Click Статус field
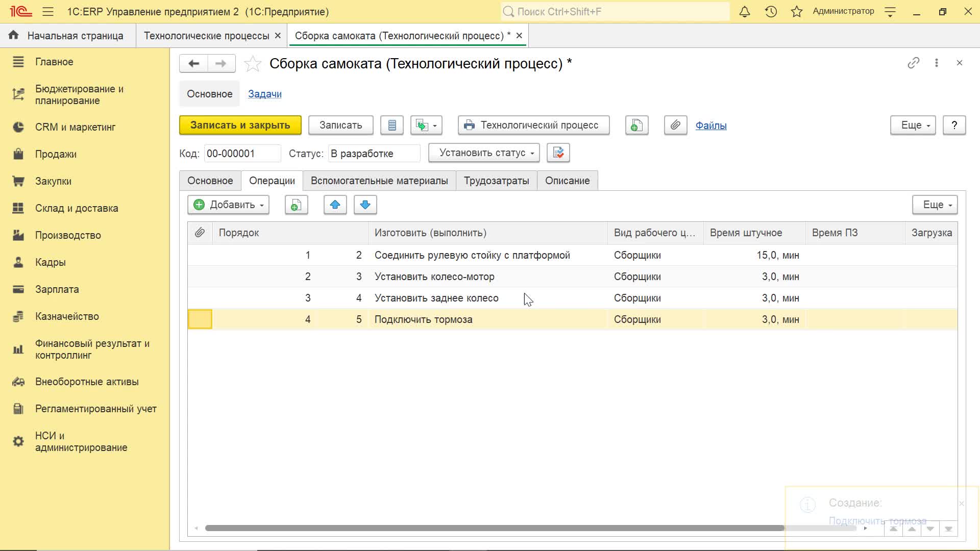980x551 pixels. point(374,154)
